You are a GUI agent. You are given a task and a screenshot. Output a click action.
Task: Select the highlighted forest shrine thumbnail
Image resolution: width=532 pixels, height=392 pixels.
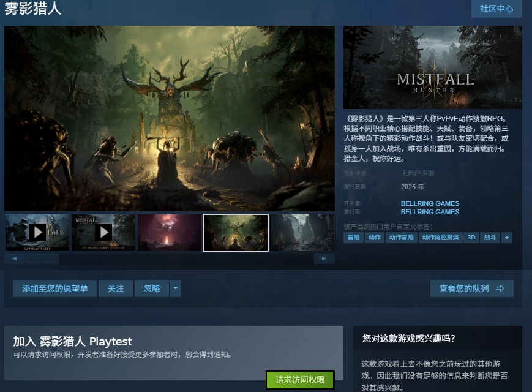236,232
